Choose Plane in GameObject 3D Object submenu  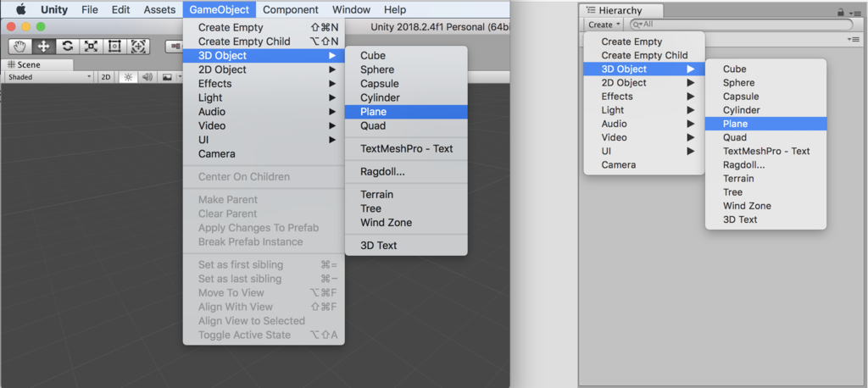(x=406, y=112)
